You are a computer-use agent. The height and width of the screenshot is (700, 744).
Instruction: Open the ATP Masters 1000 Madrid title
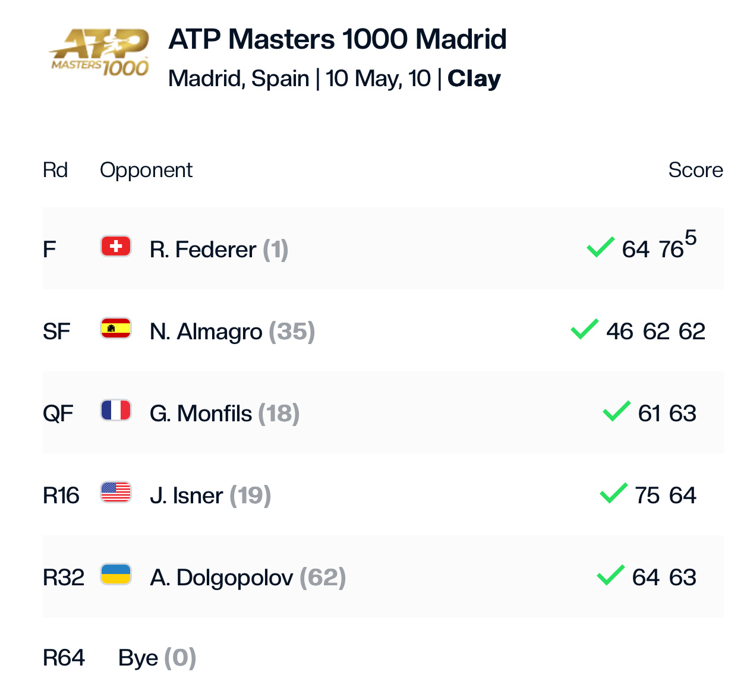338,40
